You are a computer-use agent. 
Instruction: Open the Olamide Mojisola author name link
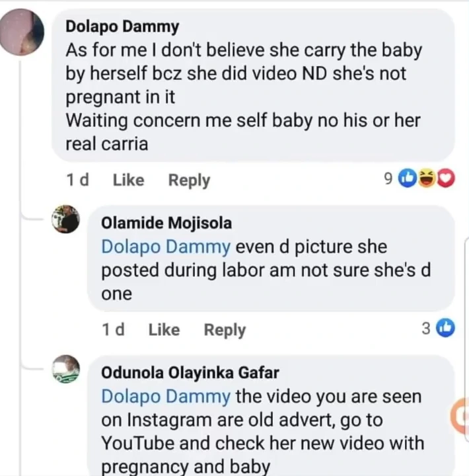166,223
